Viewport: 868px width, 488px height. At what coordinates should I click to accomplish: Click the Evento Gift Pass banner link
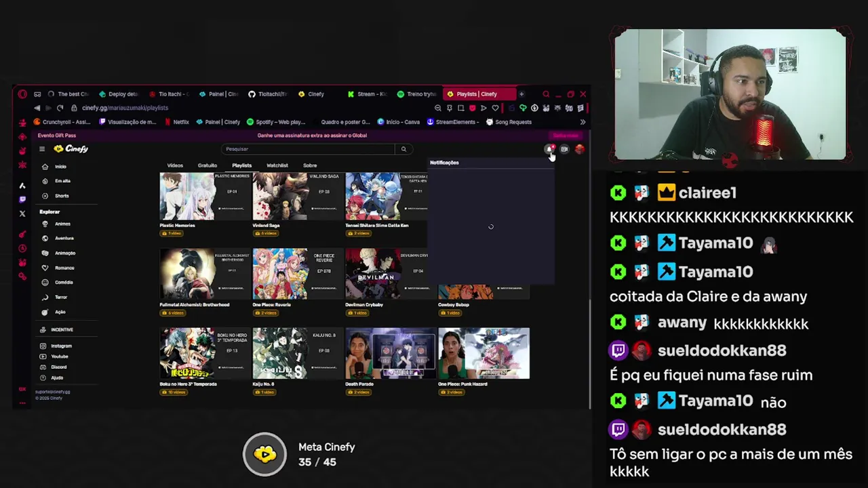tap(57, 136)
